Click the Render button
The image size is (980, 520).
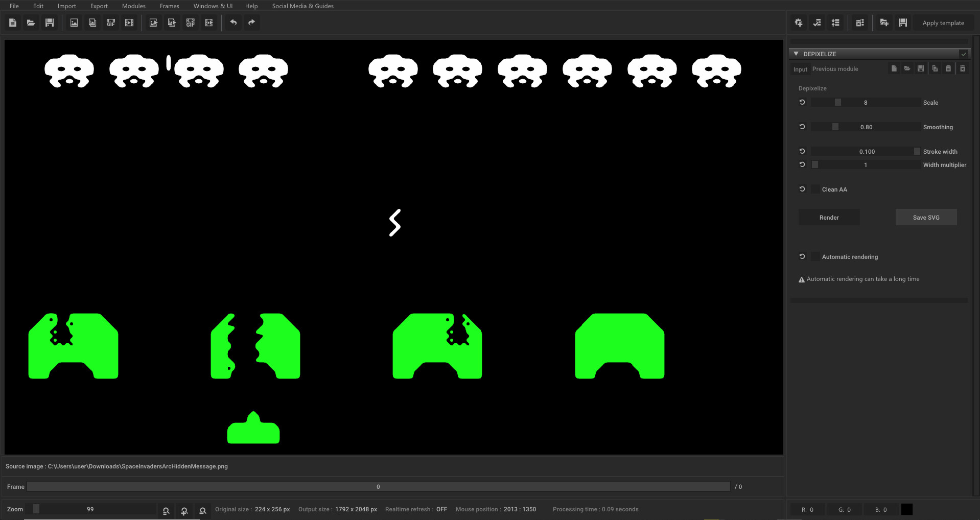click(x=829, y=217)
